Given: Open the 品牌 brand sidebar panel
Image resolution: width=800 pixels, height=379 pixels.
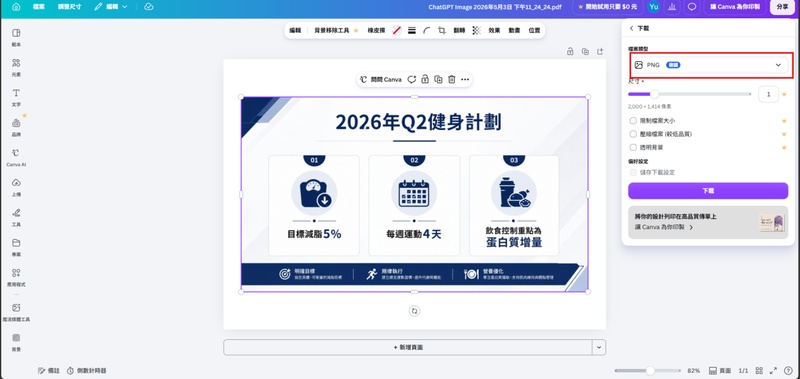Looking at the screenshot, I should tap(16, 127).
